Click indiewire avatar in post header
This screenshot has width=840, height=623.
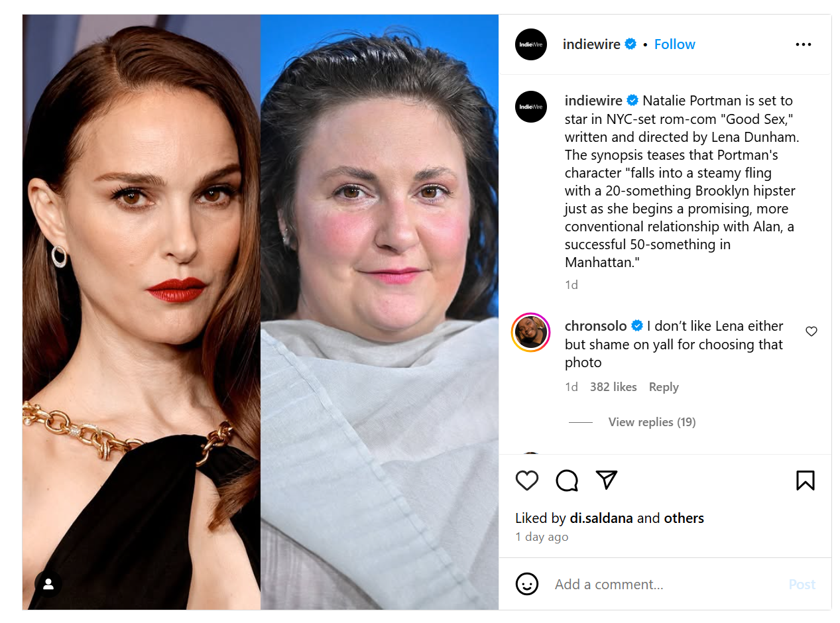pyautogui.click(x=531, y=44)
